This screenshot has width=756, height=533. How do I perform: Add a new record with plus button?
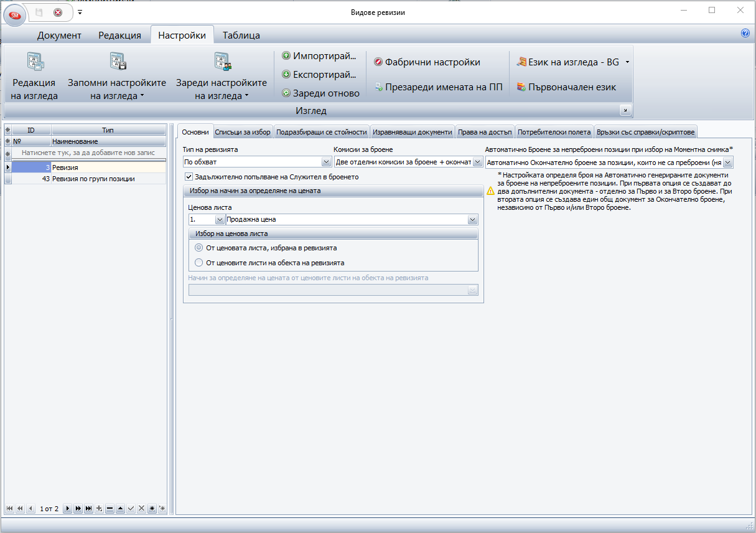(x=100, y=509)
